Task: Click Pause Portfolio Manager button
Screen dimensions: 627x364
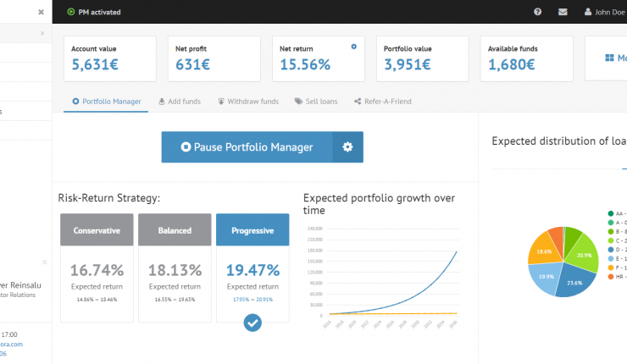Action: (247, 147)
